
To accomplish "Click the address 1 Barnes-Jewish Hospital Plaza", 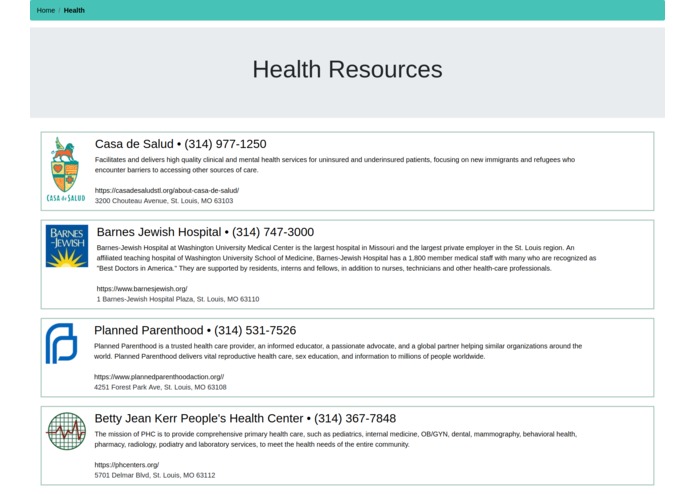I will [x=178, y=299].
